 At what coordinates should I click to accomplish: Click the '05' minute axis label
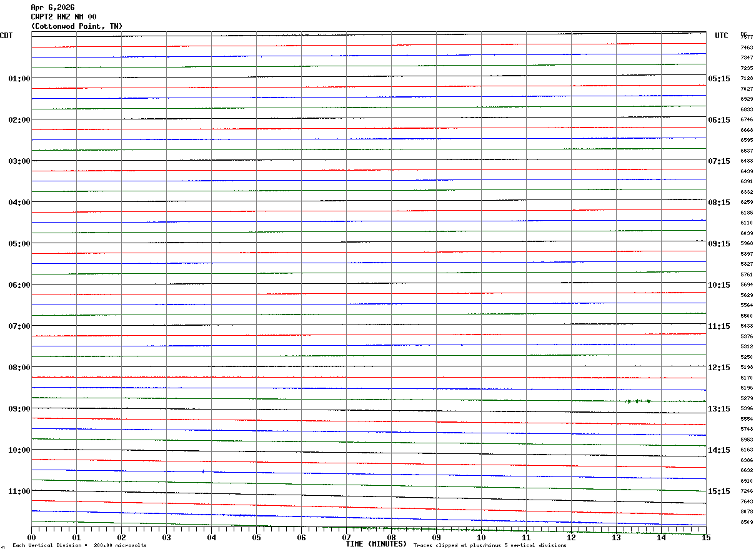256,538
